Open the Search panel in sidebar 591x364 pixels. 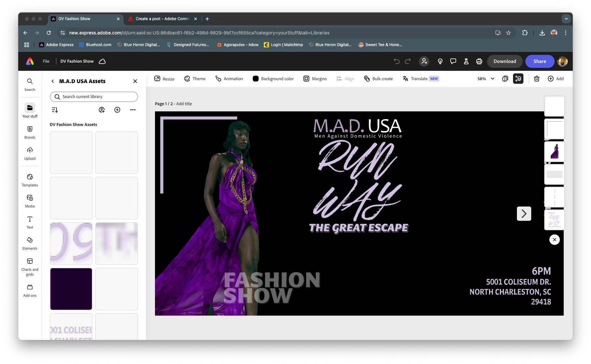30,84
